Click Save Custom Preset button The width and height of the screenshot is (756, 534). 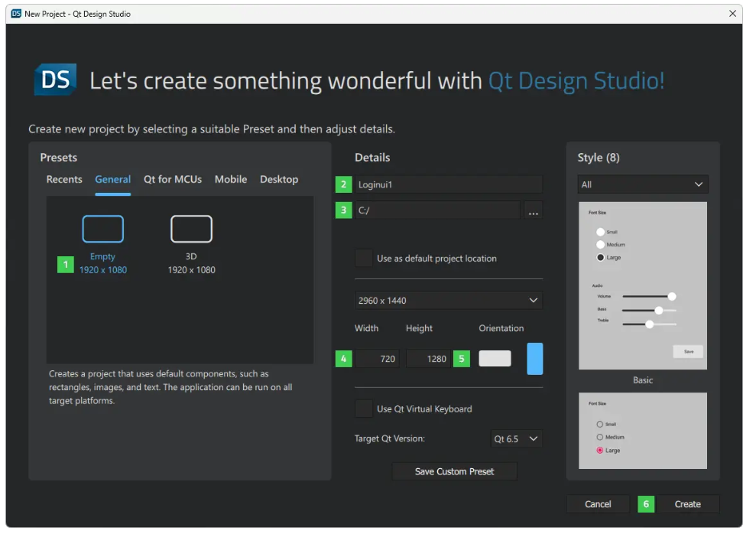454,471
